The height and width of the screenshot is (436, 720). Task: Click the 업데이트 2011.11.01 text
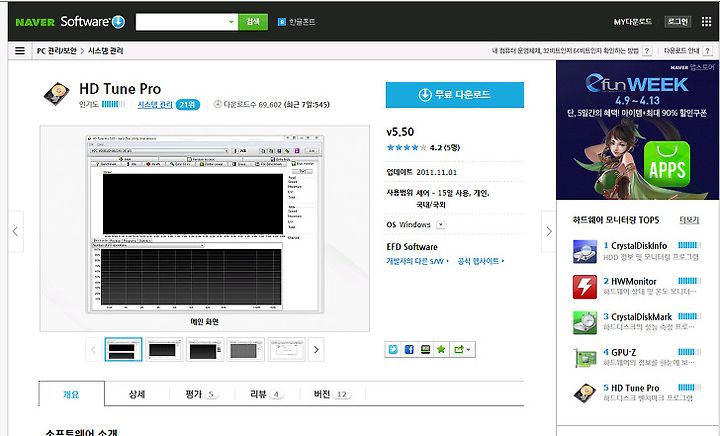coord(422,172)
